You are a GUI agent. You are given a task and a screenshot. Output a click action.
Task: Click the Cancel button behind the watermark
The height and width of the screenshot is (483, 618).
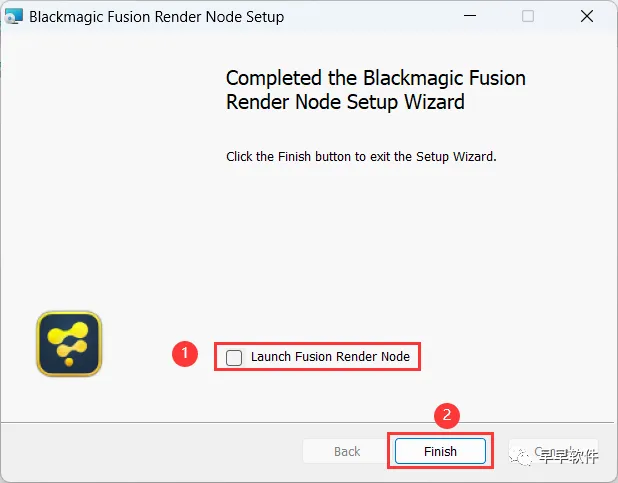(553, 451)
